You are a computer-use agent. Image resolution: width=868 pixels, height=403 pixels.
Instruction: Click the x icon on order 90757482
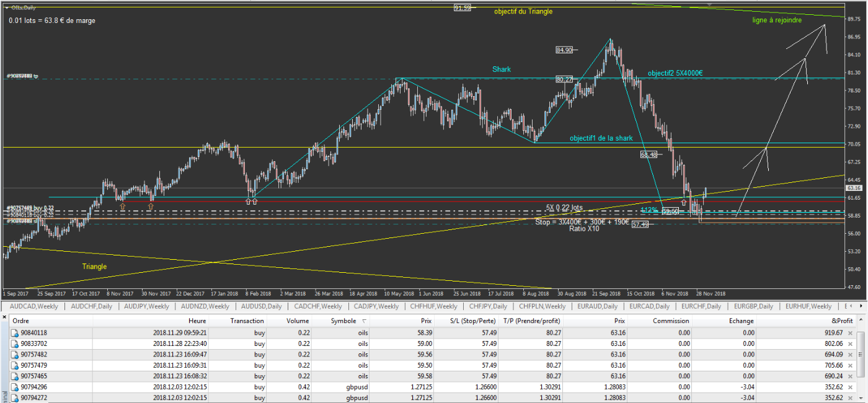(850, 354)
